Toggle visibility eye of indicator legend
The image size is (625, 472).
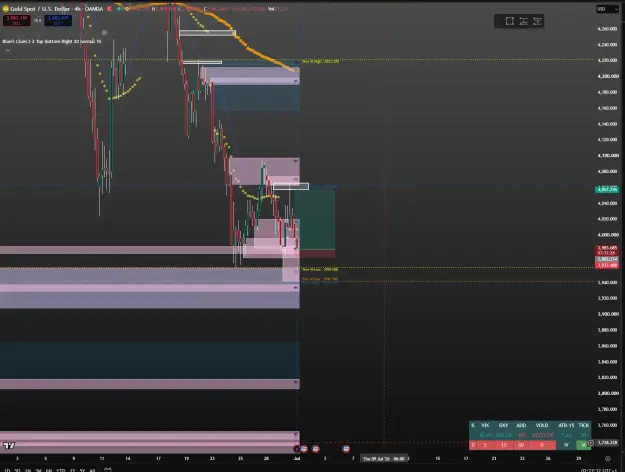pos(104,33)
